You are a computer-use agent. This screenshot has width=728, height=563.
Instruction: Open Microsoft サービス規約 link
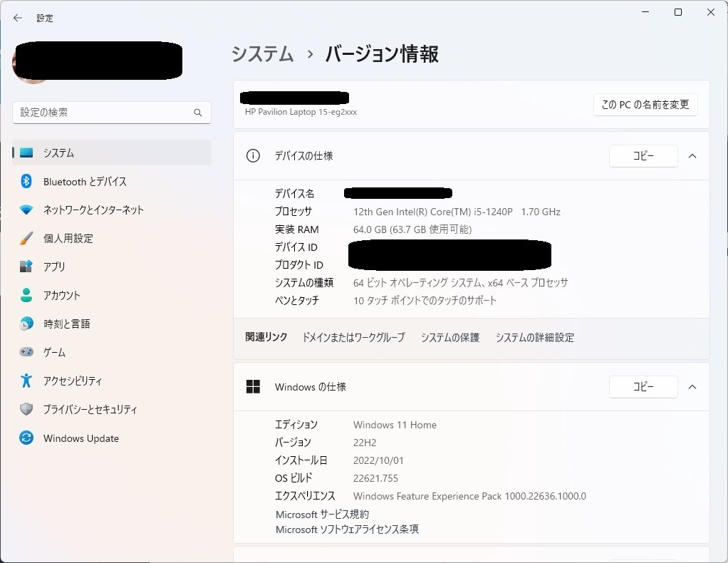coord(322,515)
